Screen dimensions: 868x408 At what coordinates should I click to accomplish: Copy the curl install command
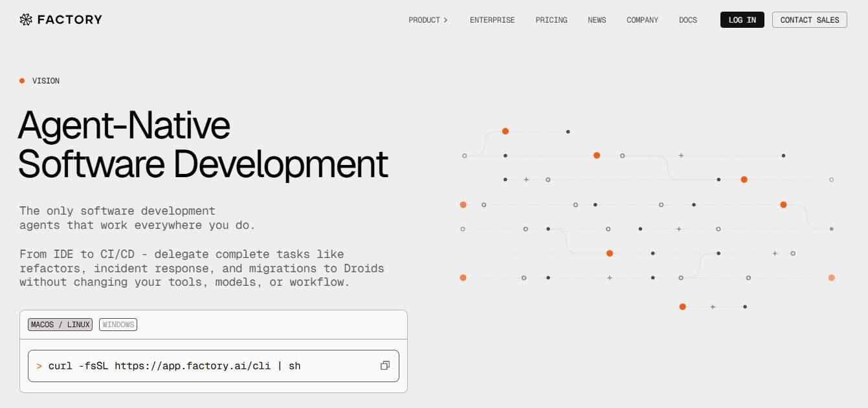pyautogui.click(x=384, y=366)
